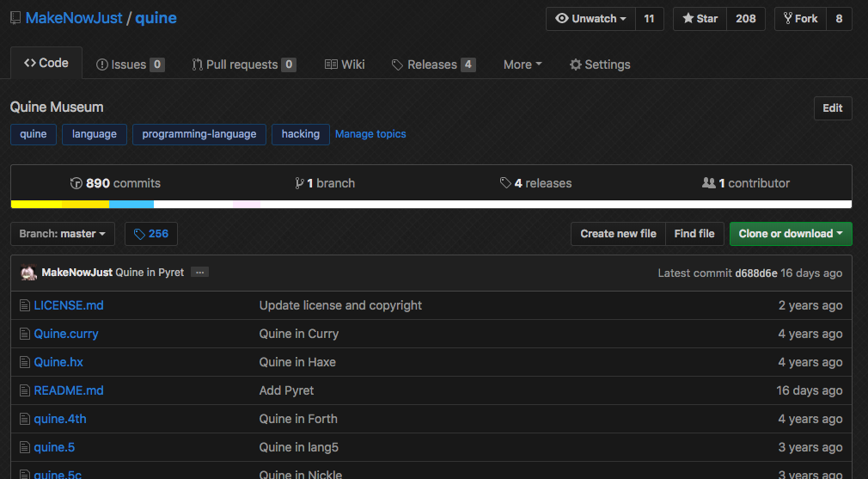The image size is (868, 479).
Task: View the 1 branch list
Action: pyautogui.click(x=325, y=183)
